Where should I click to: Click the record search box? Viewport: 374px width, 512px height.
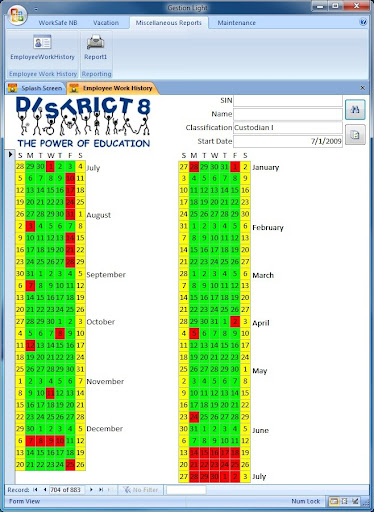tap(186, 490)
